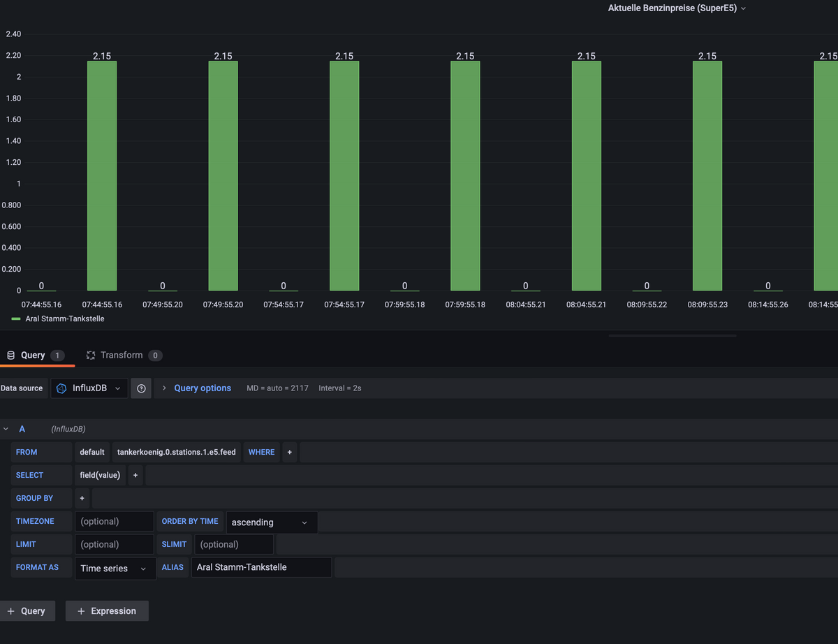The image size is (838, 644).
Task: Open FORMAT AS Time series dropdown
Action: point(115,568)
